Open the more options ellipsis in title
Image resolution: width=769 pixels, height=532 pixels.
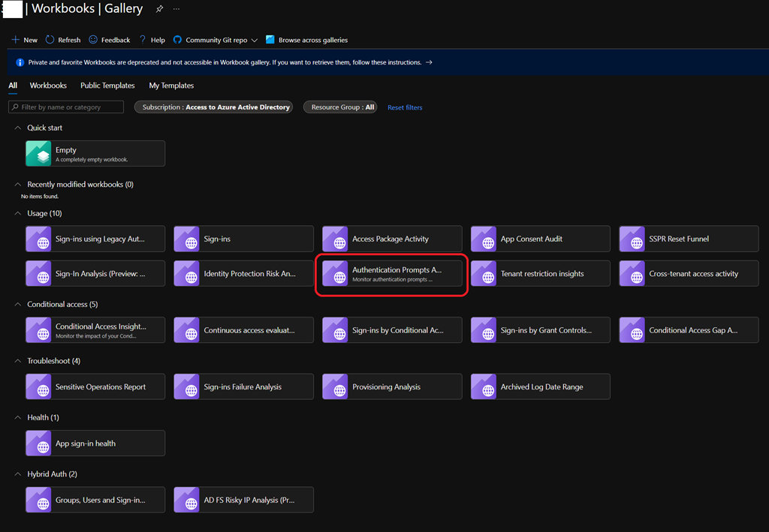click(176, 9)
